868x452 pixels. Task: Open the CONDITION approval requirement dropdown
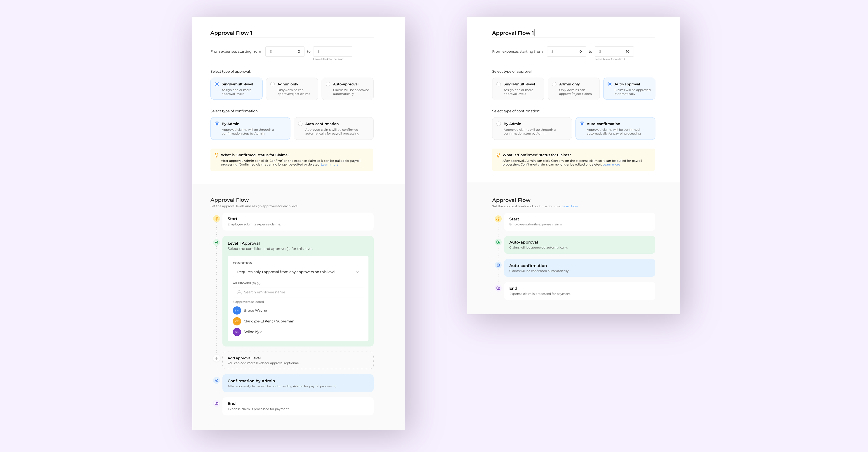tap(297, 272)
